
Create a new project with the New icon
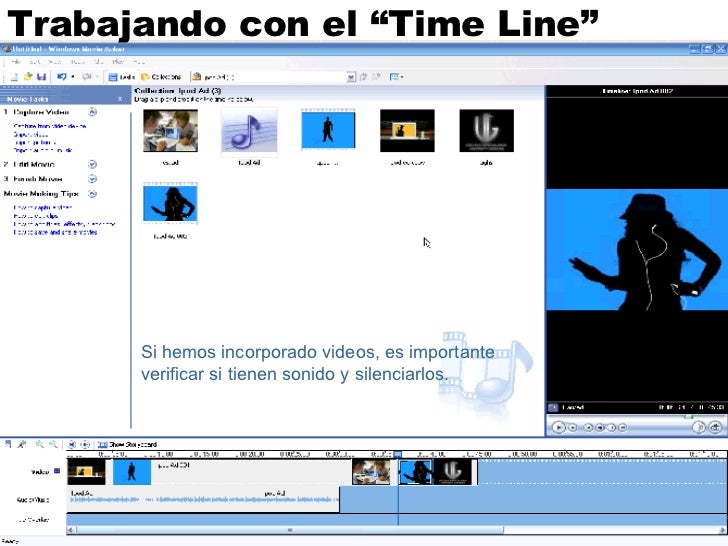[x=14, y=77]
